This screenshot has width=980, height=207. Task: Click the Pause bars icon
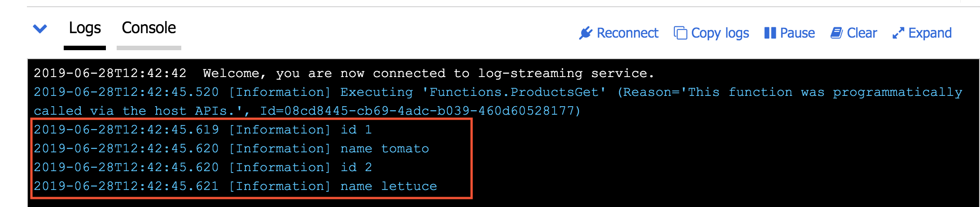coord(770,33)
